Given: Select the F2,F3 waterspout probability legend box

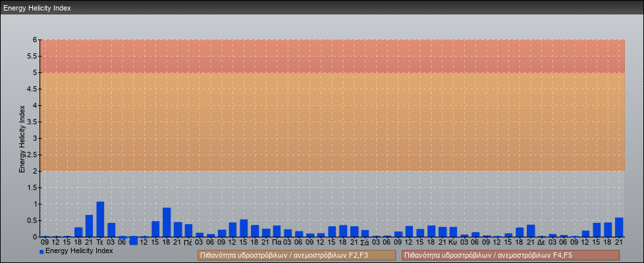Looking at the screenshot, I should coord(296,255).
